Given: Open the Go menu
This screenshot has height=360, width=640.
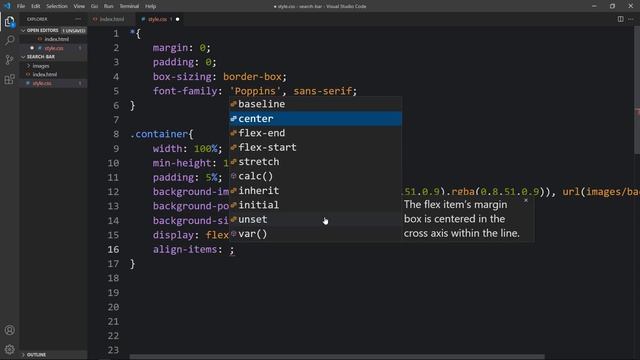Looking at the screenshot, I should [x=94, y=6].
